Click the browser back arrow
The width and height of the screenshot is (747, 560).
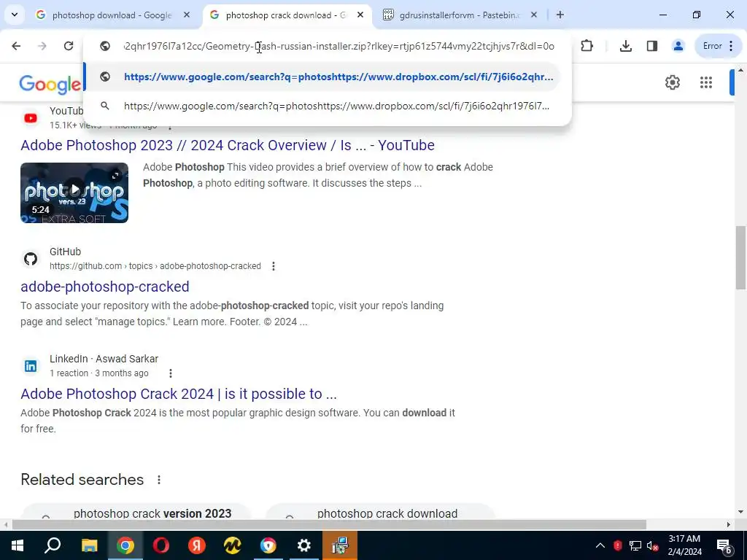16,46
